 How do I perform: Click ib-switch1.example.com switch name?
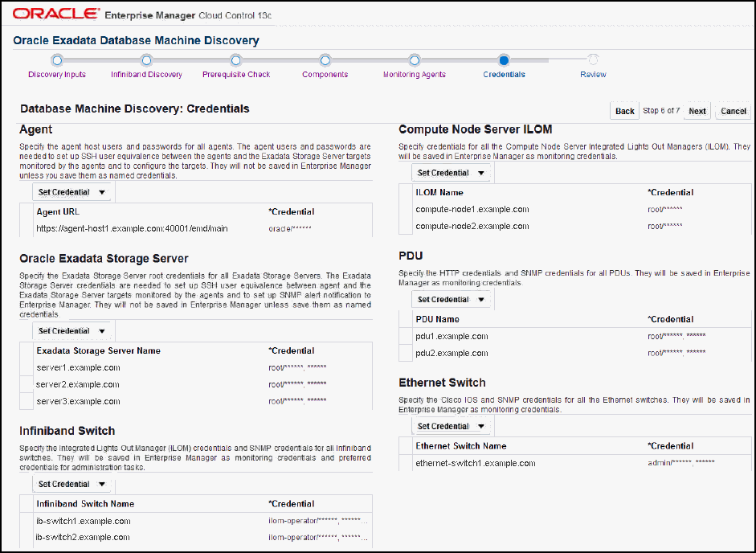point(84,521)
